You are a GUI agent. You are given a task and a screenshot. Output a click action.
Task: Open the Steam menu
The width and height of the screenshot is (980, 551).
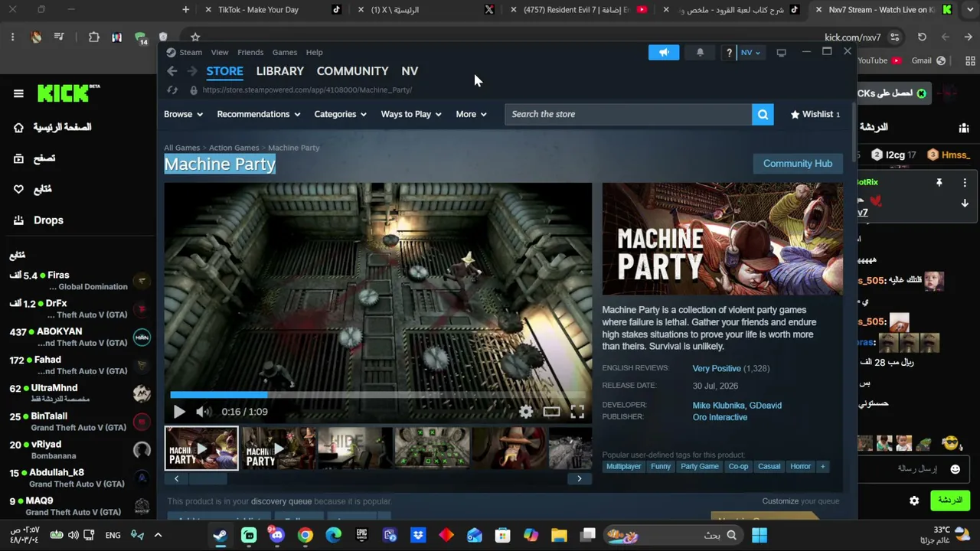(185, 52)
